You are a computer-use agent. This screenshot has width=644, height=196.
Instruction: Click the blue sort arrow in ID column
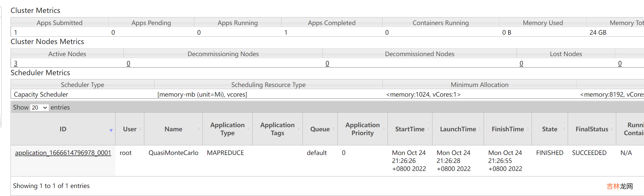point(111,130)
